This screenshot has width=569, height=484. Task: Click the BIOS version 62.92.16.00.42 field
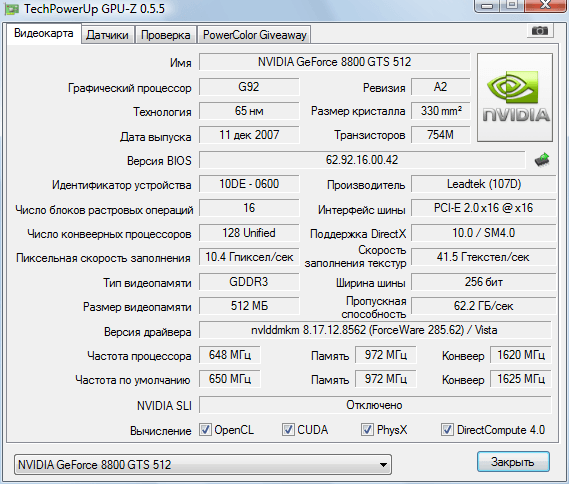click(362, 160)
